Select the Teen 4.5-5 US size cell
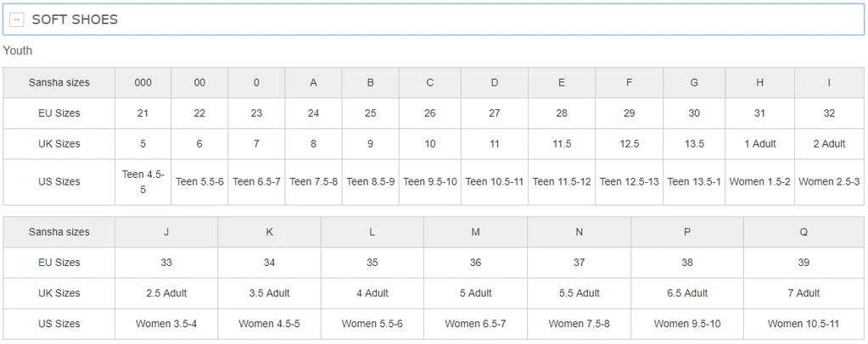The height and width of the screenshot is (344, 868). [x=143, y=181]
